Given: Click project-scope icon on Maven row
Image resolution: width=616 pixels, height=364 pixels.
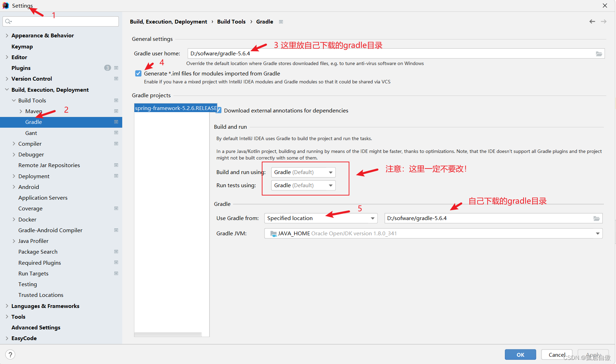Looking at the screenshot, I should pos(116,111).
